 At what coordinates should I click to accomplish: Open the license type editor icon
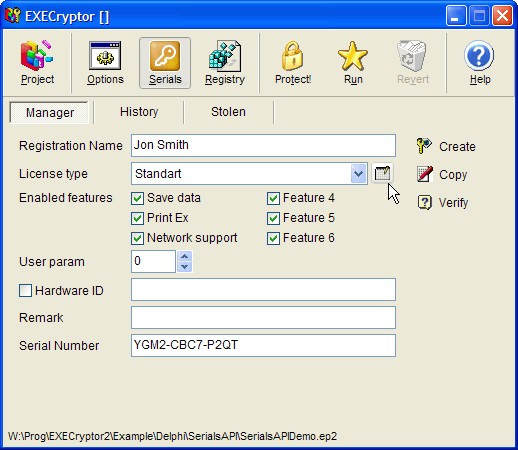(x=382, y=173)
